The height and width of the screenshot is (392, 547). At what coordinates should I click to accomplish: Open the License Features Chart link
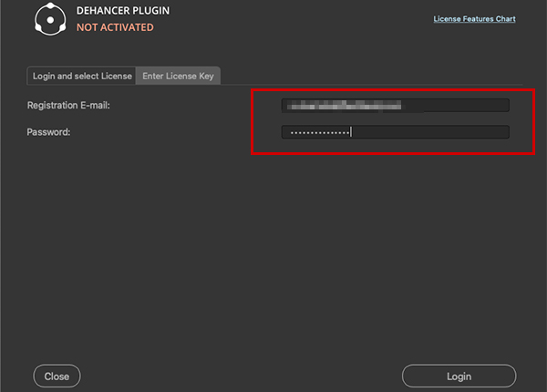(474, 19)
